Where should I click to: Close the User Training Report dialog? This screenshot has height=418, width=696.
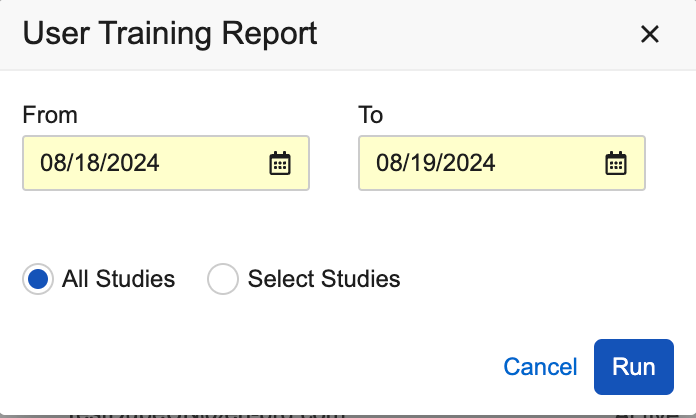point(650,35)
